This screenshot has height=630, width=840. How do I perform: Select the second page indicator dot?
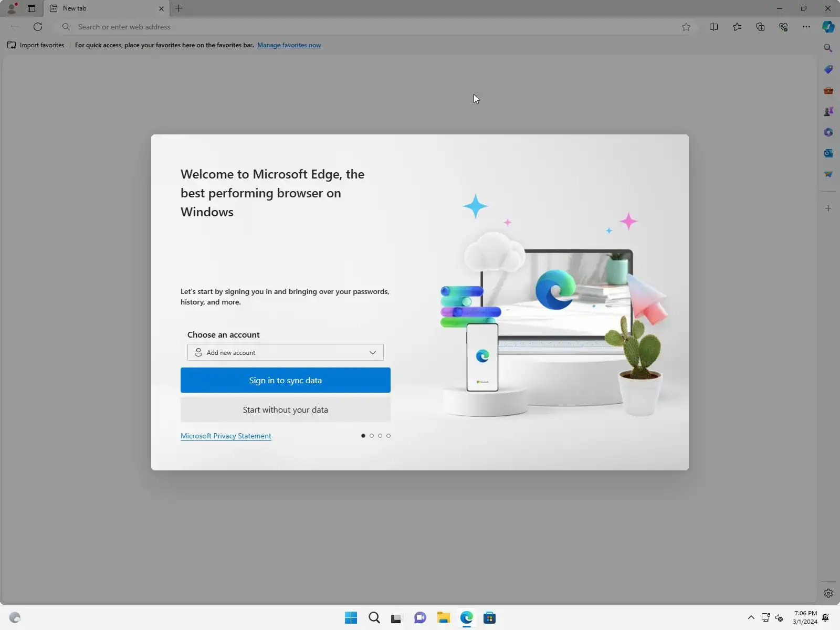[372, 436]
